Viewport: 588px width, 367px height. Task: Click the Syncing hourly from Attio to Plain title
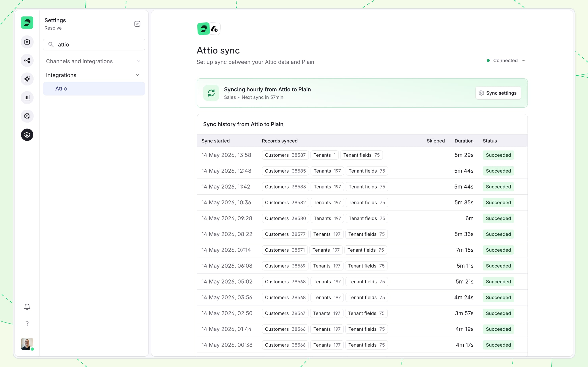[x=267, y=89]
